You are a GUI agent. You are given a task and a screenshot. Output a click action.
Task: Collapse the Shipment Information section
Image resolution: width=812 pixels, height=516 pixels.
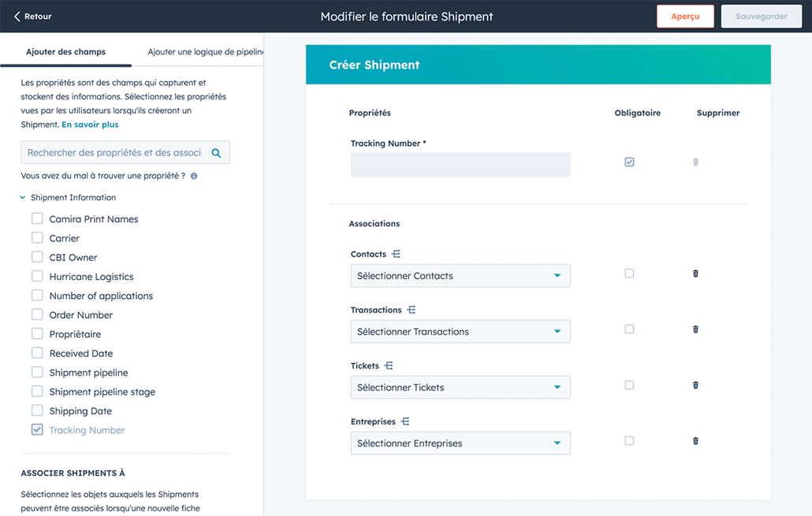click(x=23, y=198)
